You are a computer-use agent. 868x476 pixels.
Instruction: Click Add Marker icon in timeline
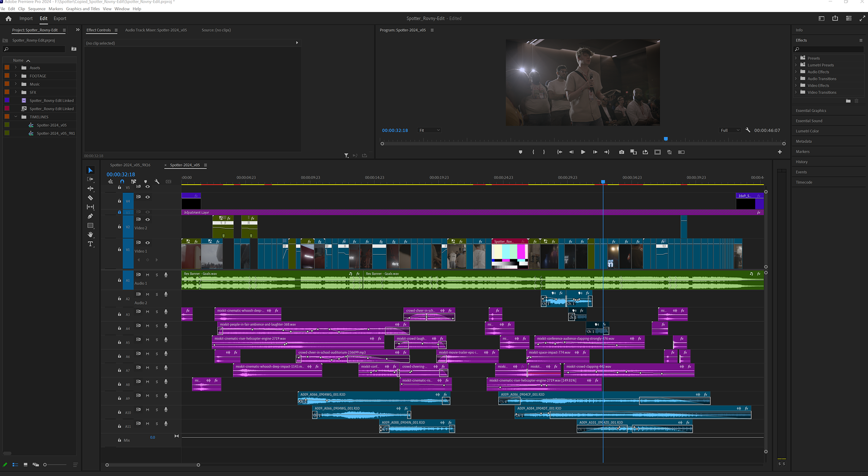146,181
